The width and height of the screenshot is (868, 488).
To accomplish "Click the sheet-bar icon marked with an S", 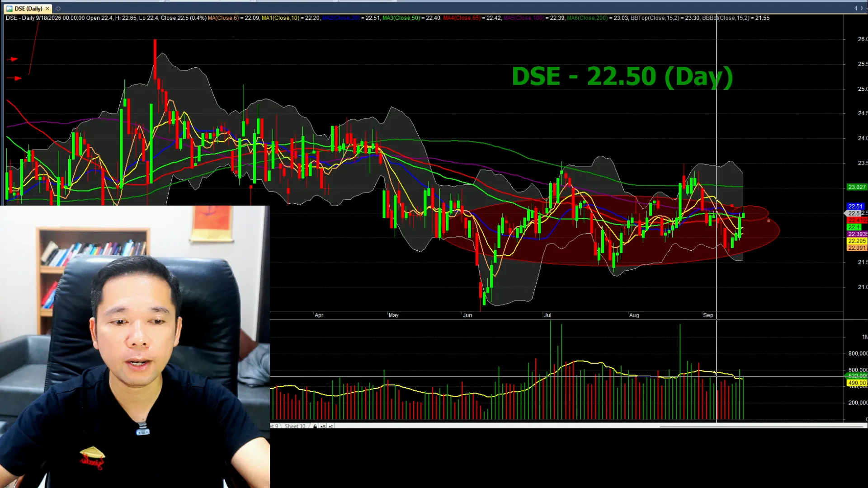I will [x=323, y=426].
